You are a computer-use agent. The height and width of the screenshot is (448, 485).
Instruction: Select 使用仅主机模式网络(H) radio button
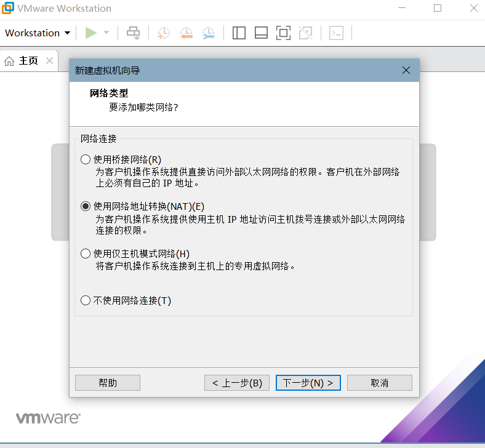(86, 254)
